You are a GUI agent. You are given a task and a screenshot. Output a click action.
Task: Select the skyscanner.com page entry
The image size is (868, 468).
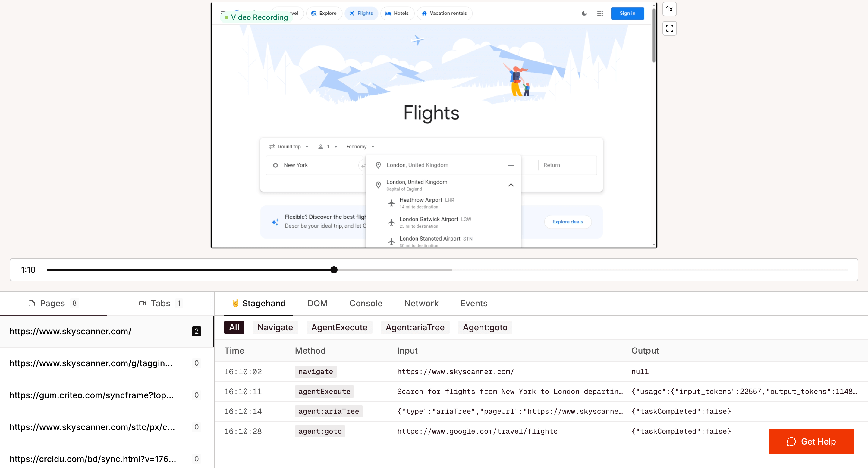click(x=71, y=331)
